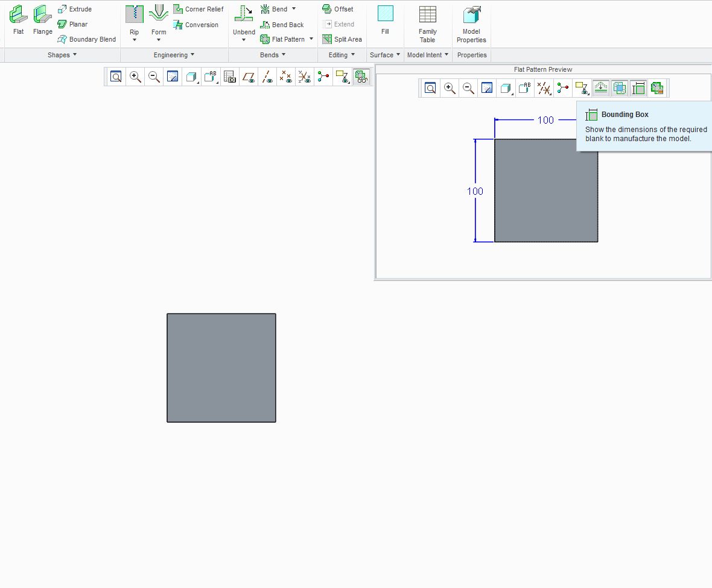Toggle datum plane display visibility
Viewport: 712px width, 588px height.
248,77
